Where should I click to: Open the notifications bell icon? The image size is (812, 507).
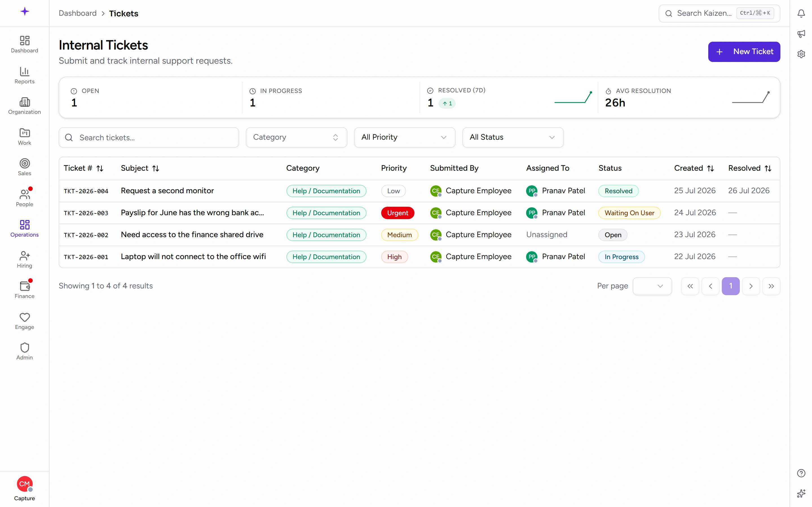[x=801, y=14]
